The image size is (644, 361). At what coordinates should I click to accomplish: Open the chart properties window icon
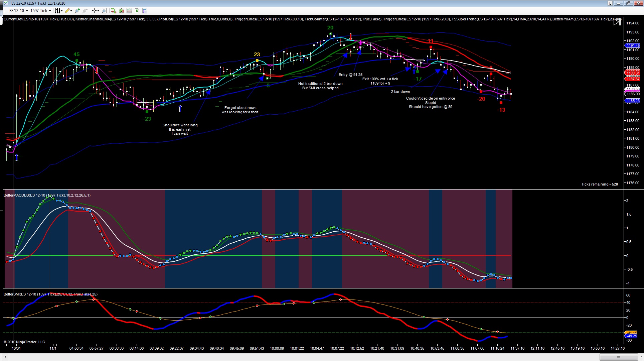(145, 11)
